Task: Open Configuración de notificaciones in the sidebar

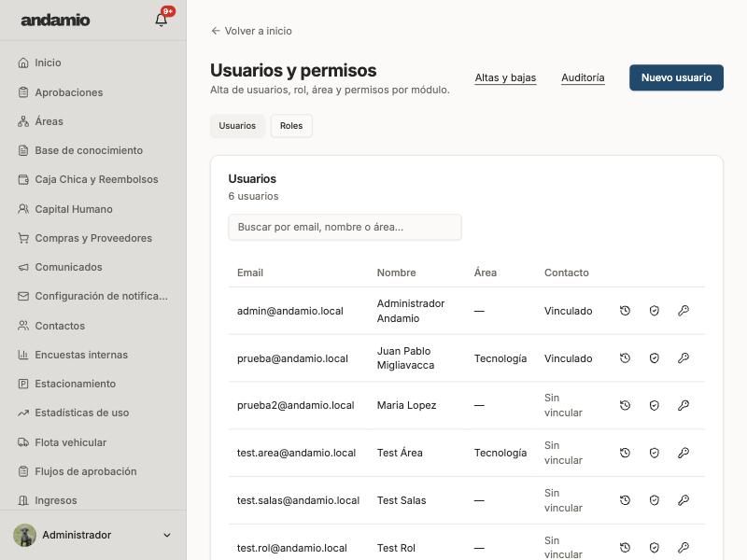Action: (92, 296)
